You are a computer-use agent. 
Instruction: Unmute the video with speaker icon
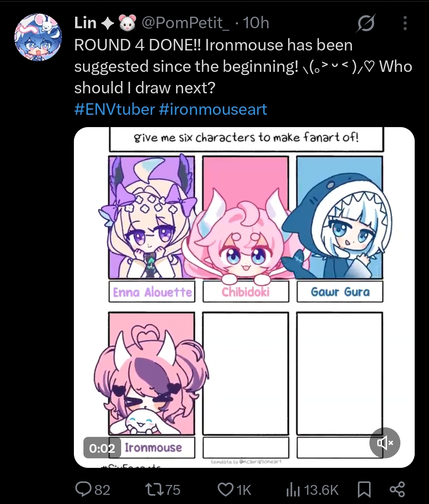coord(385,442)
